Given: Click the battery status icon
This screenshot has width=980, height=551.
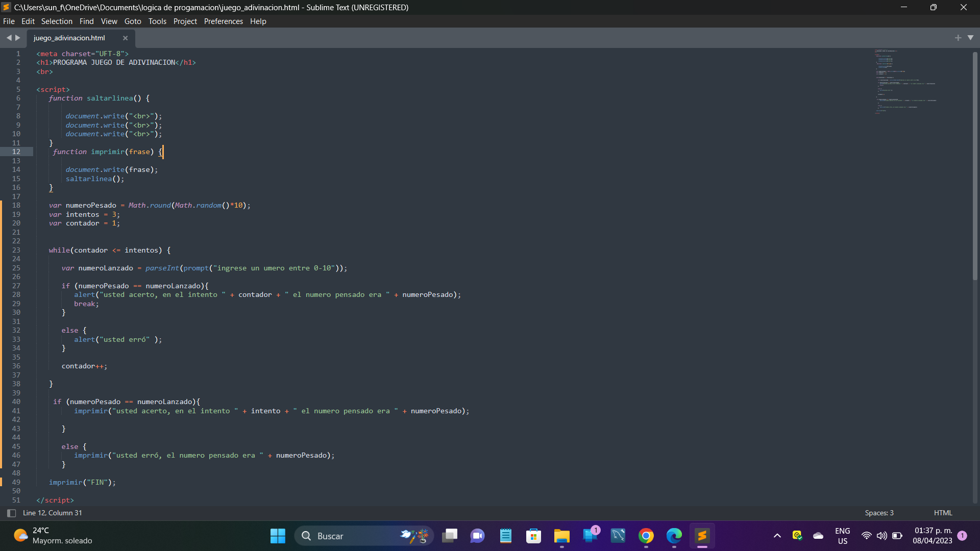Looking at the screenshot, I should click(x=897, y=536).
